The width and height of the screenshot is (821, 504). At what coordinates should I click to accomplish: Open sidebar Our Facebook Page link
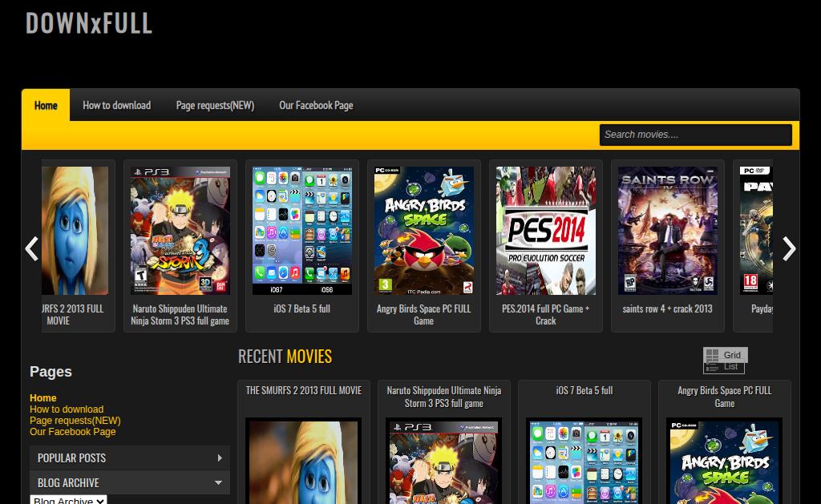(x=72, y=432)
